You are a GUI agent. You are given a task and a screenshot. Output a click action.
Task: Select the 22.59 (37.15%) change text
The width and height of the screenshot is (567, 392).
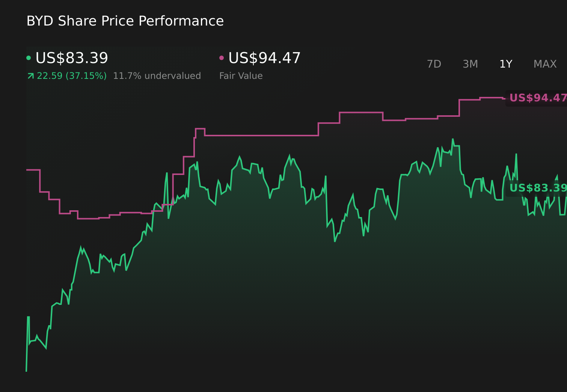pyautogui.click(x=71, y=75)
